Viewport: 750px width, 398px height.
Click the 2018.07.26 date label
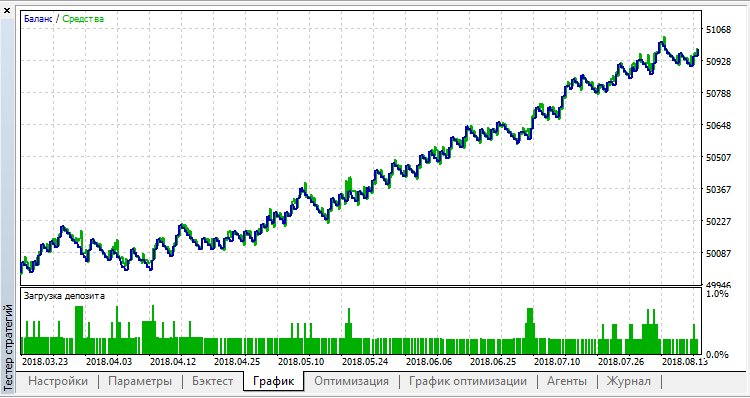pyautogui.click(x=622, y=361)
